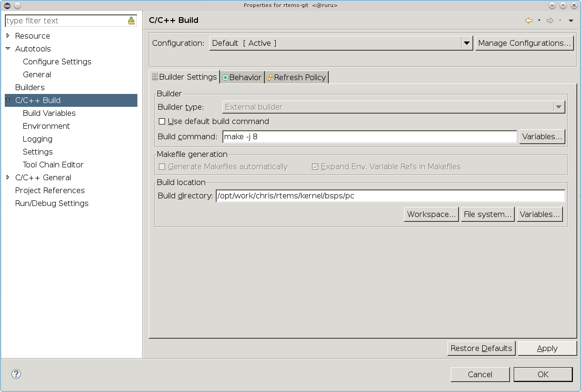Toggle Expand Env. Variable Refs checkbox
This screenshot has width=581, height=392.
[x=315, y=167]
